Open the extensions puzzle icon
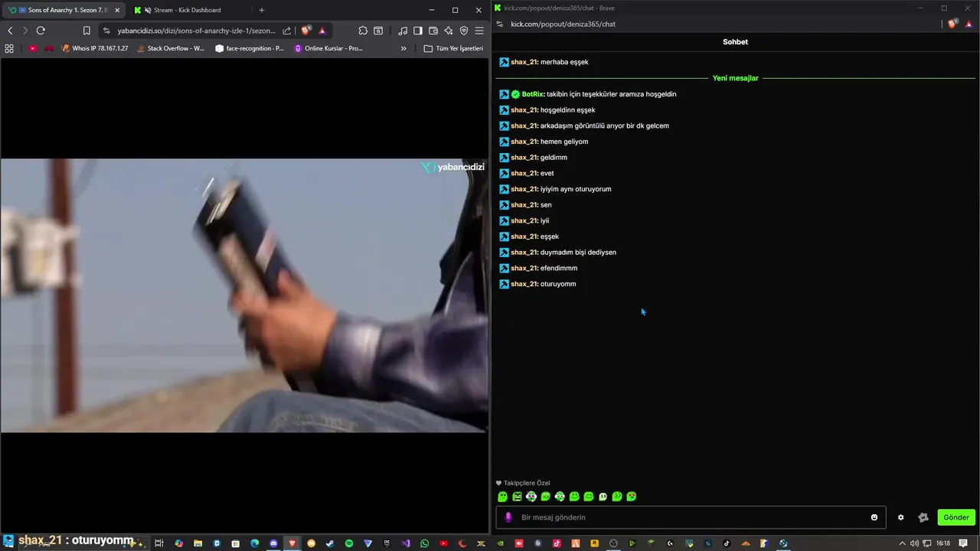The width and height of the screenshot is (980, 551). tap(363, 31)
